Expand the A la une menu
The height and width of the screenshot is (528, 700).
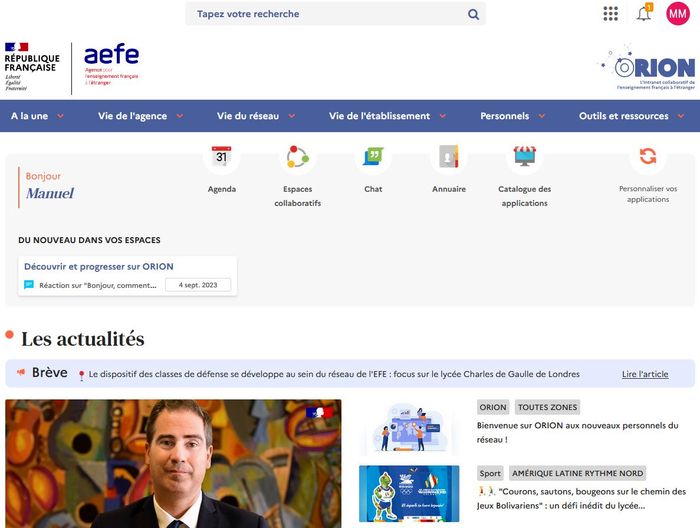[38, 116]
